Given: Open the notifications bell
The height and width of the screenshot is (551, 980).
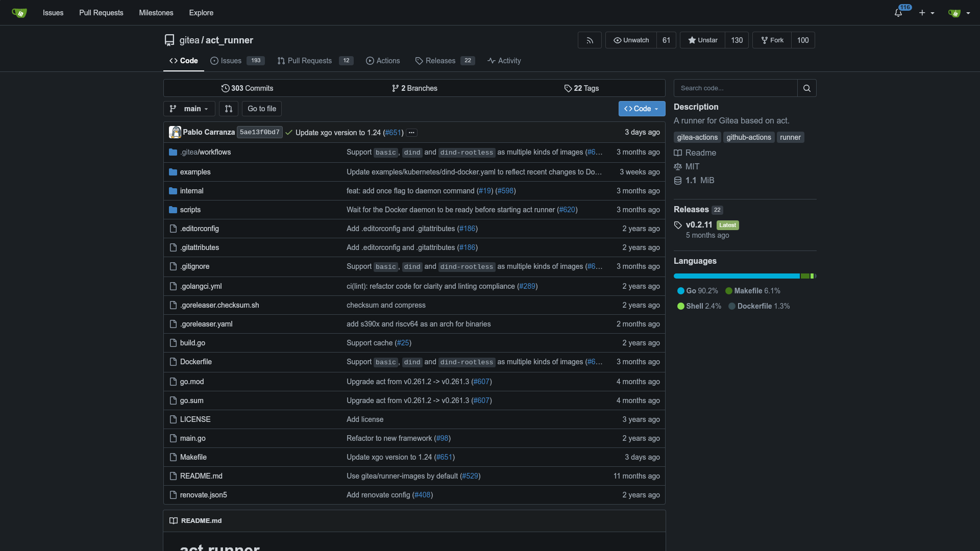Looking at the screenshot, I should 898,13.
